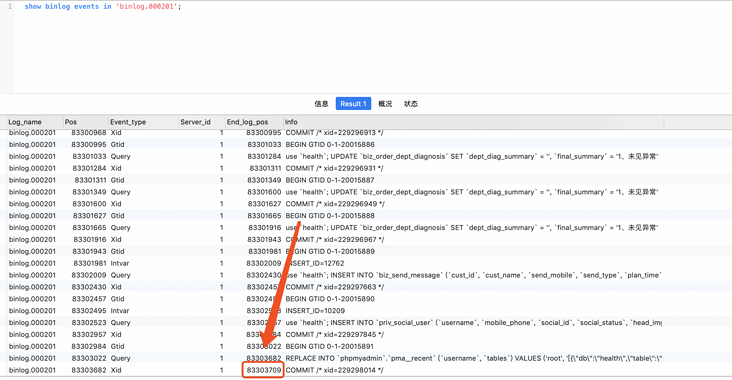Select Info cell 'BEGIN GTID 0-1-20015890'
The height and width of the screenshot is (380, 732).
coord(330,299)
